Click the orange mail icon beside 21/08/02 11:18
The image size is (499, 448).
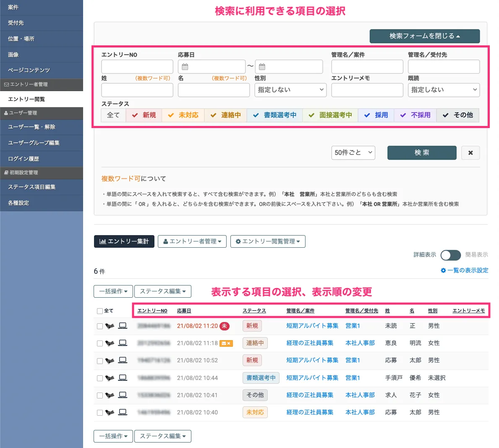tap(226, 343)
